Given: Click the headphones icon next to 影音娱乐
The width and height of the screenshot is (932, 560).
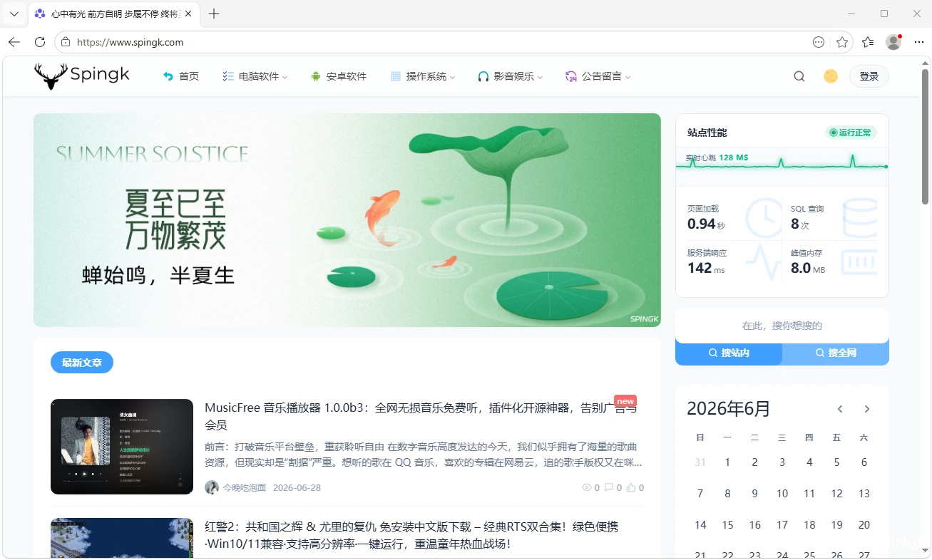Looking at the screenshot, I should point(483,76).
